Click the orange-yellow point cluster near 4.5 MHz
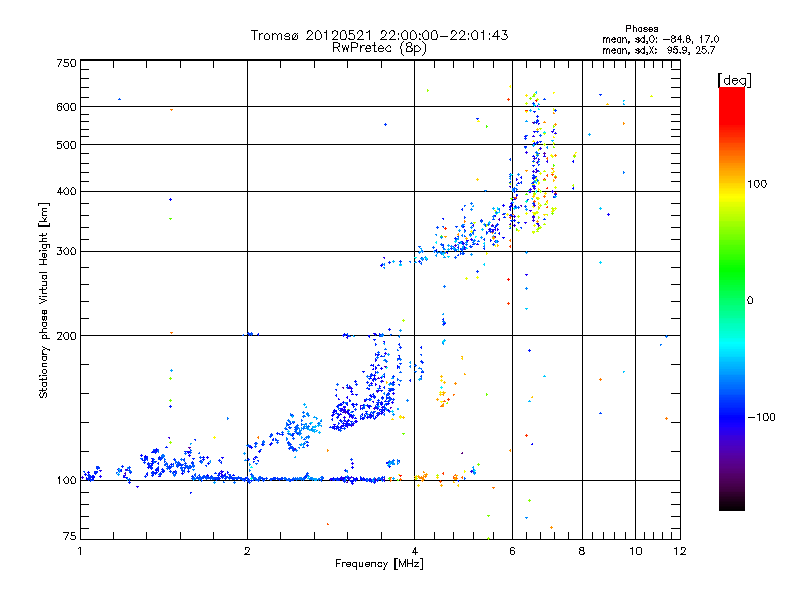This screenshot has height=600, width=800. pos(443,393)
